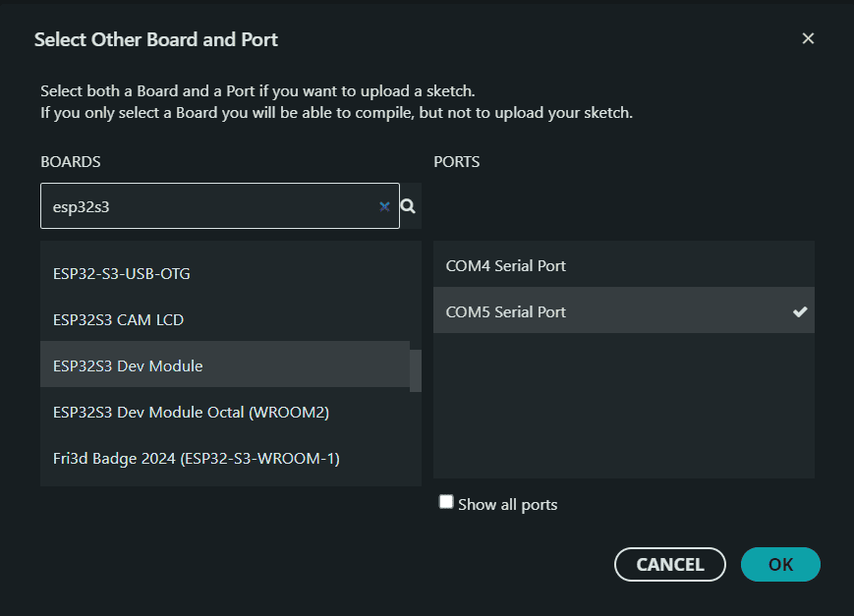
Task: Select COM5 Serial Port
Action: [x=624, y=310]
